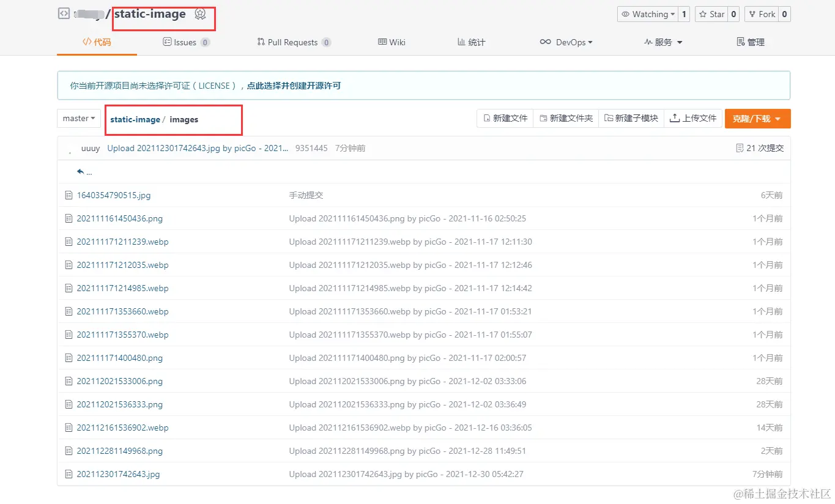Click file icon of 202112021536333.png
This screenshot has width=835, height=504.
pyautogui.click(x=69, y=404)
